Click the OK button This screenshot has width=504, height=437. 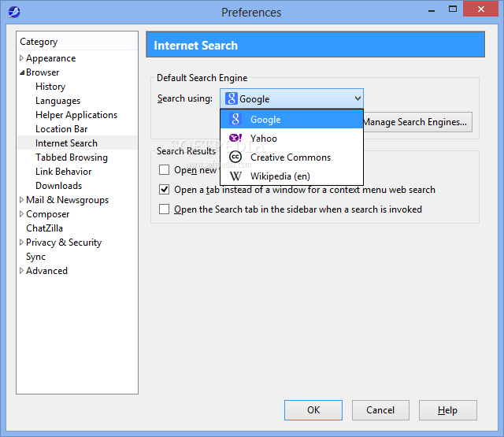pyautogui.click(x=313, y=410)
